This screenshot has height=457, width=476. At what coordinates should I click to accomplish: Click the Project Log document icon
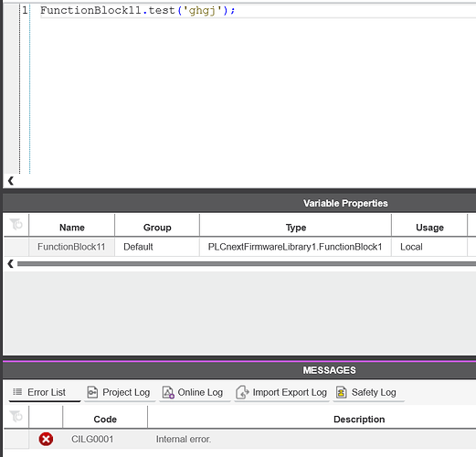(x=92, y=392)
